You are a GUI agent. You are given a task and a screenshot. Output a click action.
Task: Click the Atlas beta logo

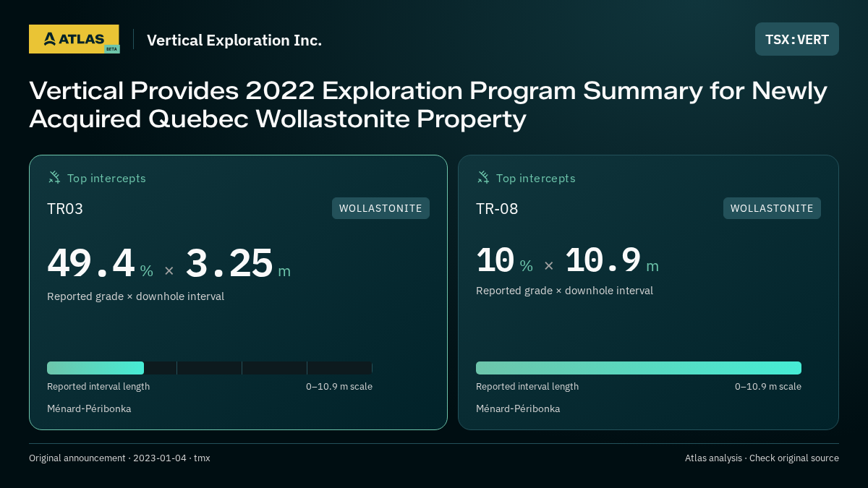[75, 39]
